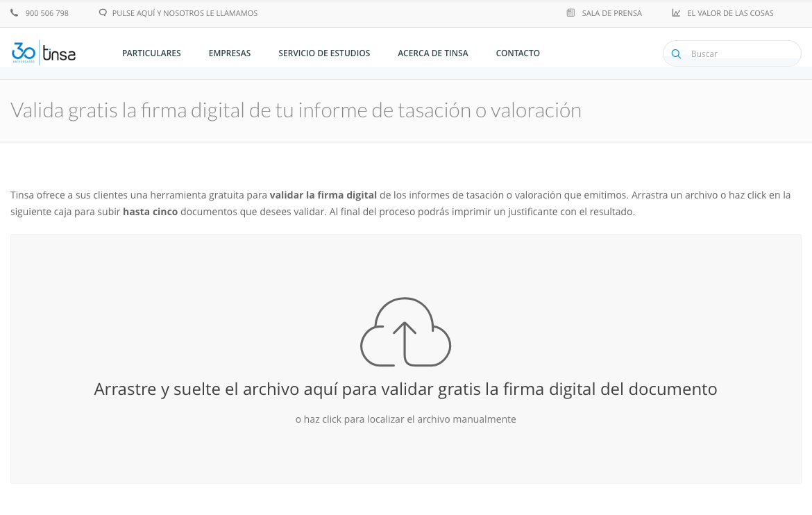Image resolution: width=812 pixels, height=515 pixels.
Task: Click the chart icon for El Valor de las Cosas
Action: [x=677, y=13]
